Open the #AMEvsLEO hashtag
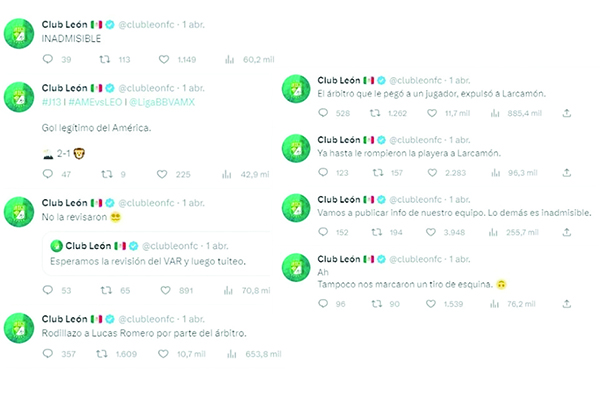The image size is (600, 400). pyautogui.click(x=95, y=102)
